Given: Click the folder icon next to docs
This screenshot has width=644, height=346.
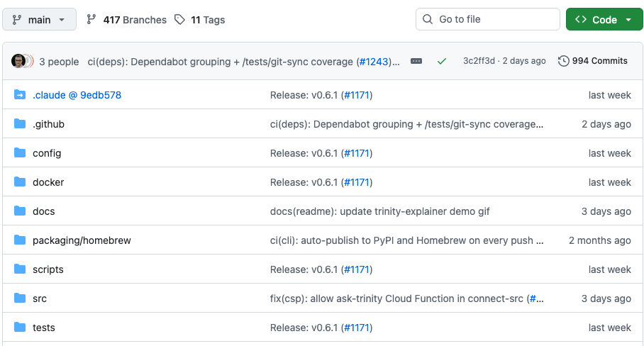Looking at the screenshot, I should click(20, 211).
